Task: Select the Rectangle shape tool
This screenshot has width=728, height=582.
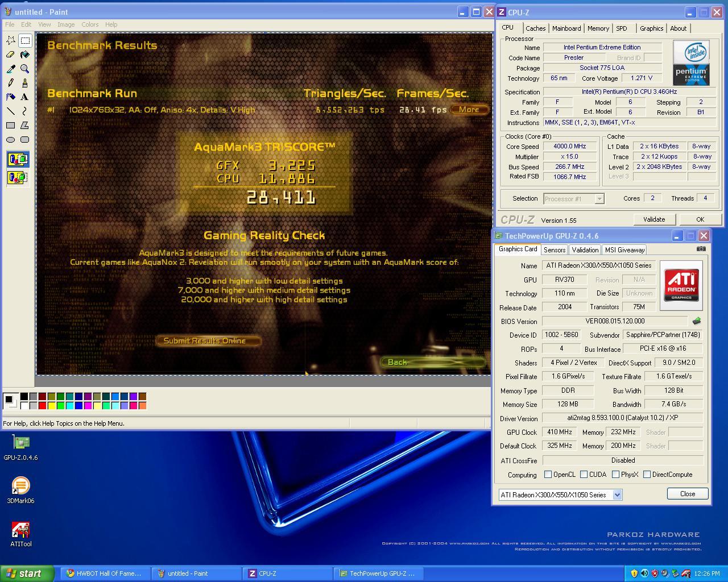Action: pos(11,126)
